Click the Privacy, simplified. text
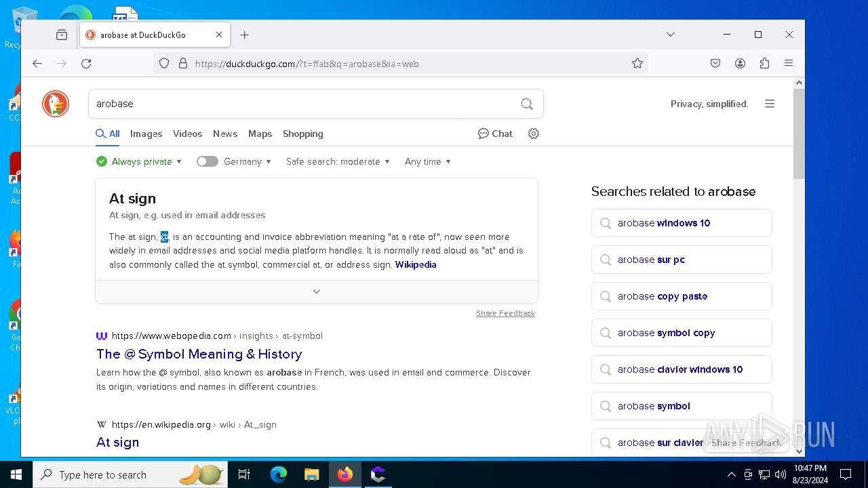The image size is (868, 488). coord(709,104)
